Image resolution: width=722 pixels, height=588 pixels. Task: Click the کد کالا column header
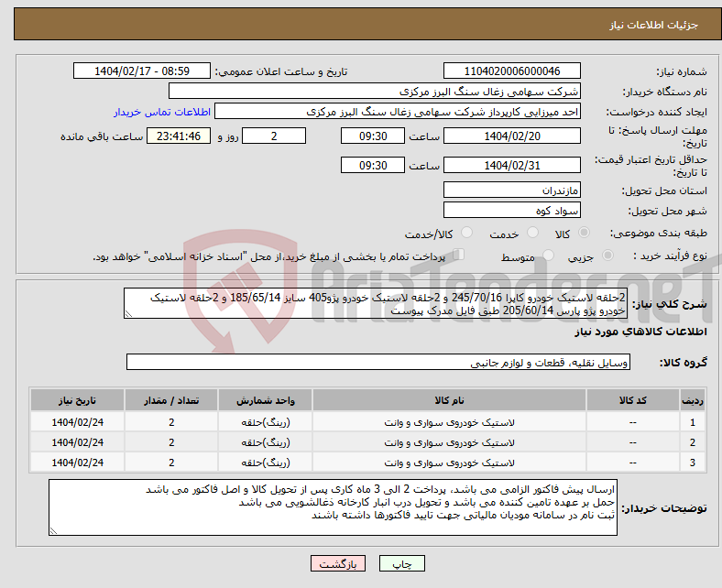(x=633, y=400)
